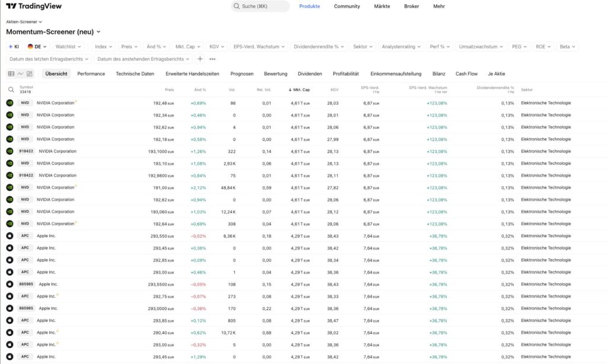Click volume value 48,84K

[x=228, y=188]
